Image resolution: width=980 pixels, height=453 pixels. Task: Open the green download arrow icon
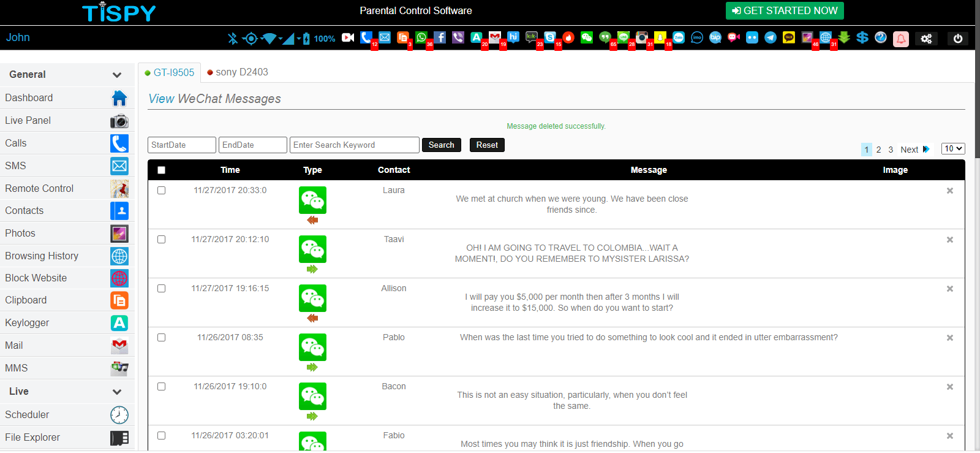coord(844,37)
